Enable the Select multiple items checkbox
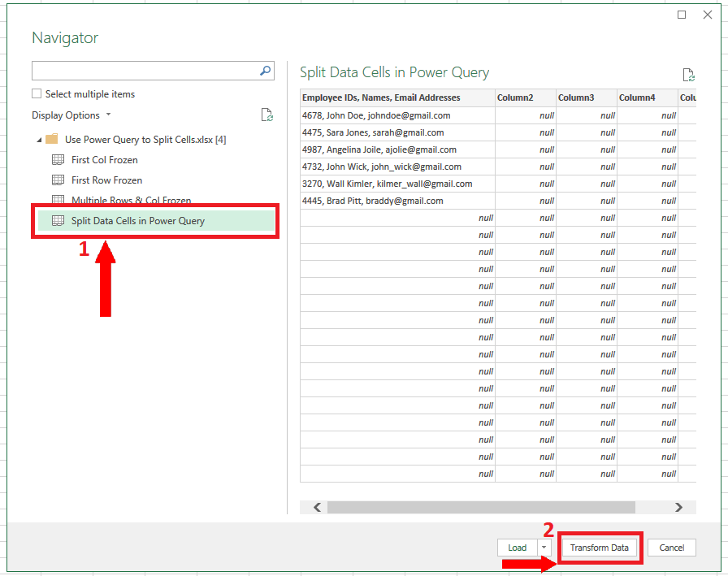The height and width of the screenshot is (576, 728). click(x=37, y=94)
